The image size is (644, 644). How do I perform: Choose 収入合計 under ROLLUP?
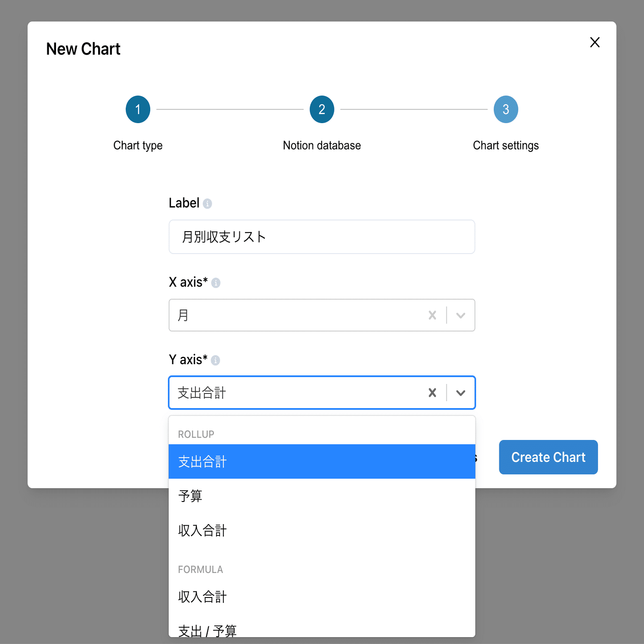tap(322, 530)
